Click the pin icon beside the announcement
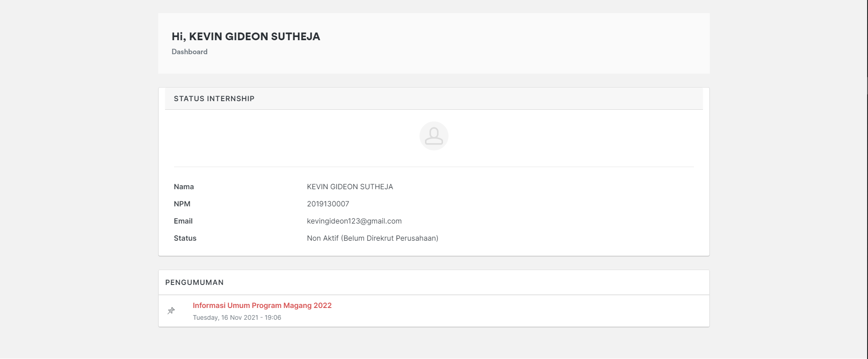 pos(171,311)
